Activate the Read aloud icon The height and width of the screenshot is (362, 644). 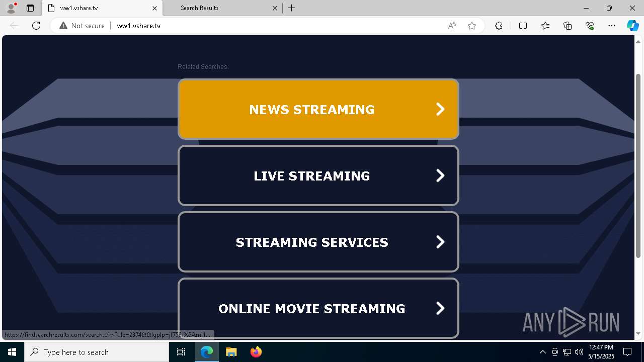(452, 26)
